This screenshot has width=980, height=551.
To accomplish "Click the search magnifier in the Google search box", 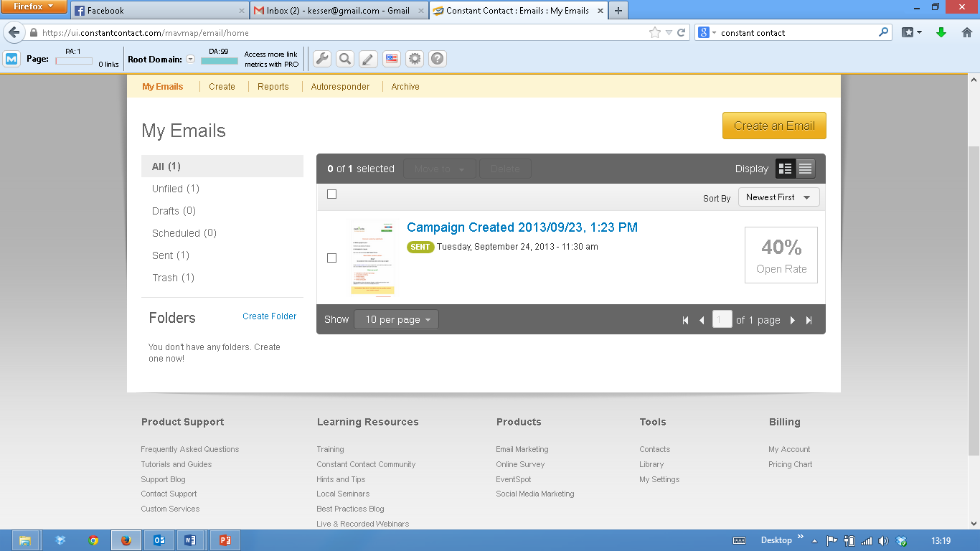I will [x=883, y=32].
